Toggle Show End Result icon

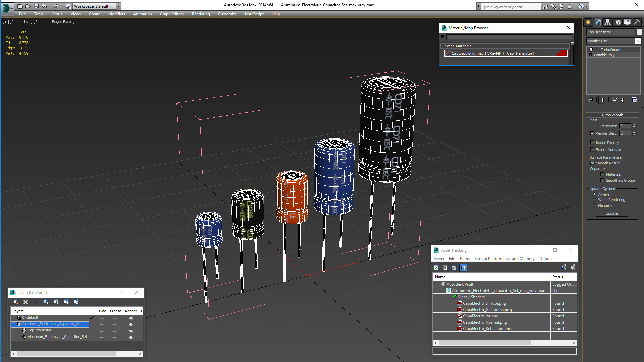[x=603, y=100]
